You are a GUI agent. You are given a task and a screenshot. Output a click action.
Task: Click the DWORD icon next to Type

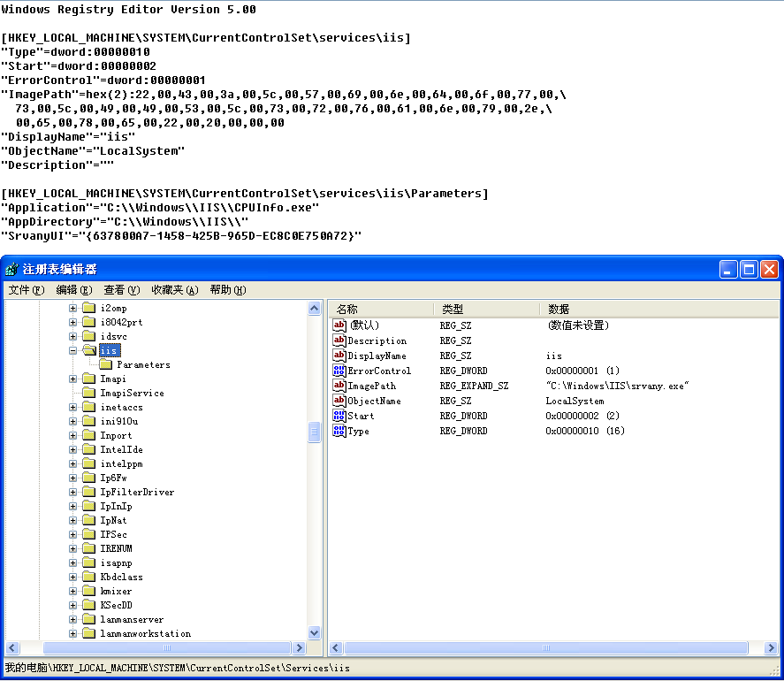[x=339, y=431]
